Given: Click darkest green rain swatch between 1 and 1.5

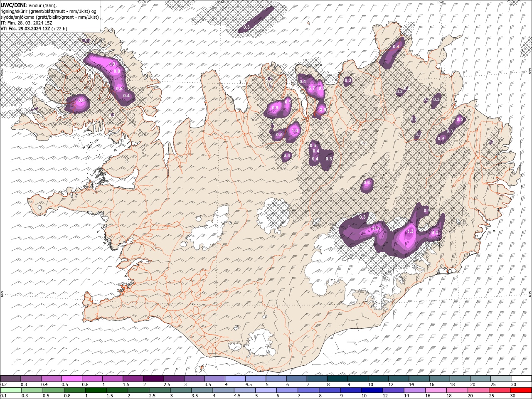Looking at the screenshot, I should pyautogui.click(x=96, y=390).
